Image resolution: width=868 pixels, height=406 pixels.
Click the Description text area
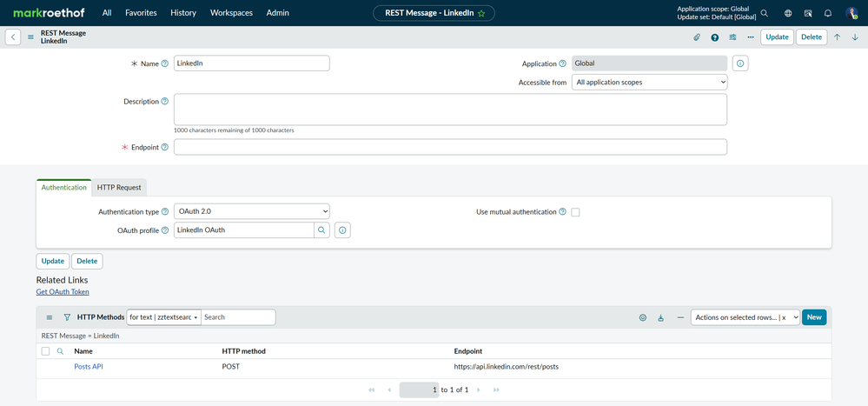(450, 110)
